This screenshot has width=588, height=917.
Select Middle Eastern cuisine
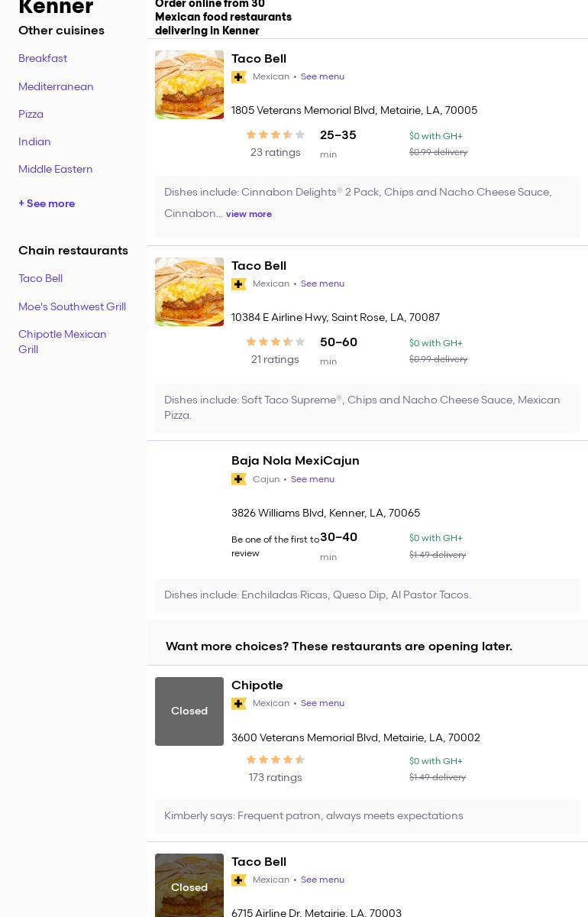pyautogui.click(x=56, y=169)
